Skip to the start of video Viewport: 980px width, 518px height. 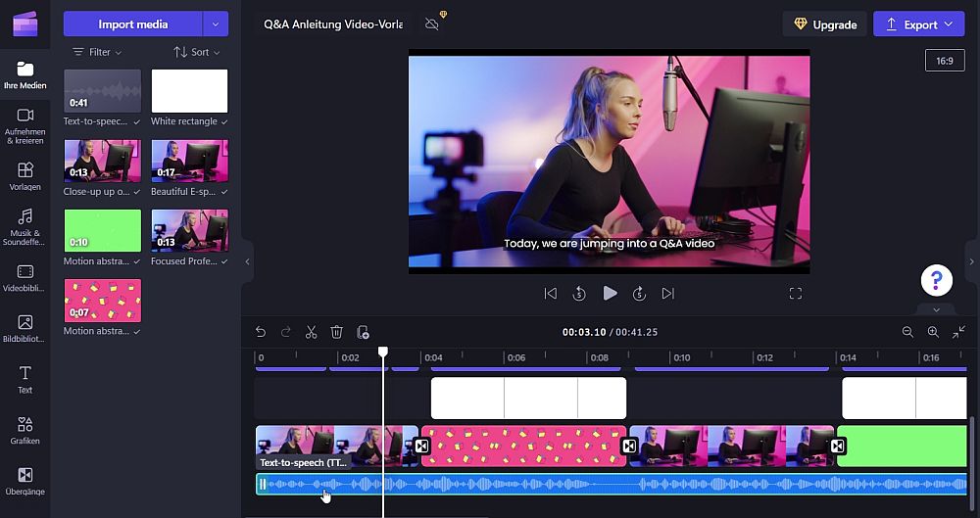point(550,294)
